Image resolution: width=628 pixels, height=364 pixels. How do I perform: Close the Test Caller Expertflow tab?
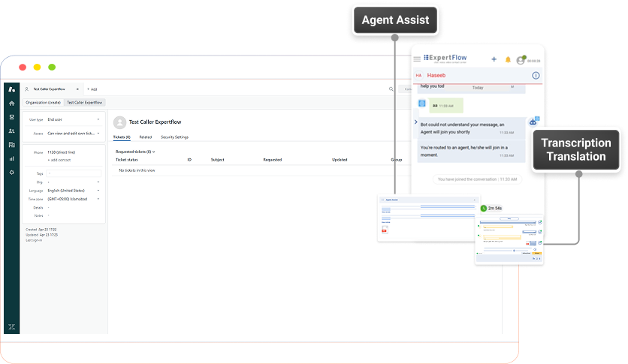pyautogui.click(x=77, y=89)
